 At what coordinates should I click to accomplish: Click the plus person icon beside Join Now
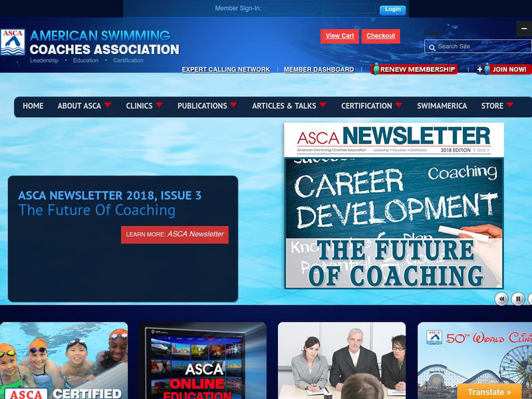point(483,69)
